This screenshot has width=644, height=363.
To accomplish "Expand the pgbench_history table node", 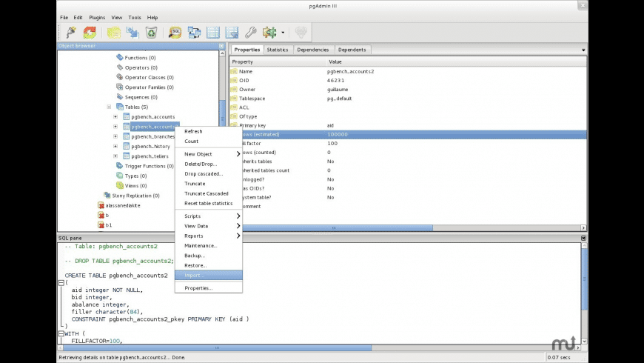I will tap(115, 146).
